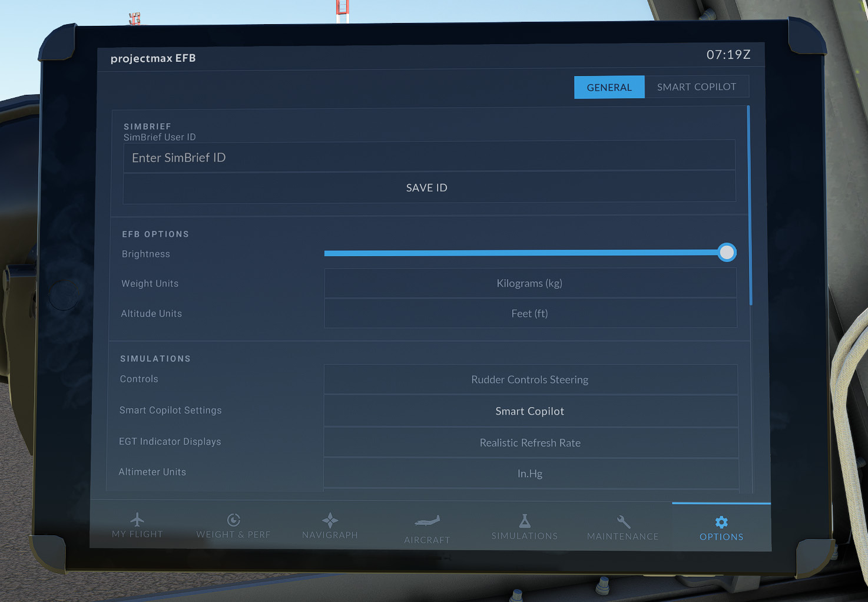Open the Weight & Perf gauge icon

tap(234, 520)
